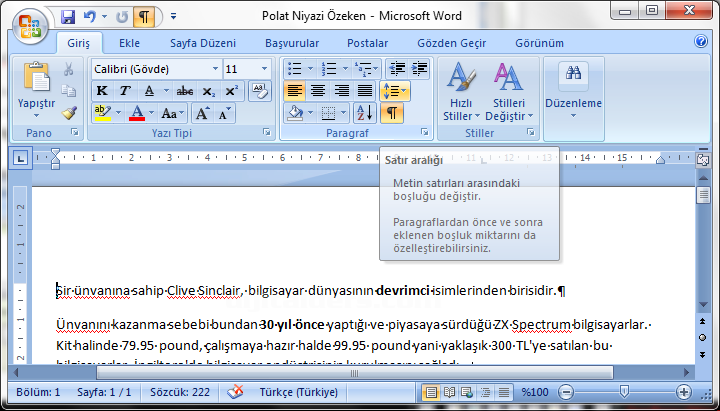Screen dimensions: 720x411
Task: Open Customize Quick Access Toolbar dropdown
Action: 174,17
